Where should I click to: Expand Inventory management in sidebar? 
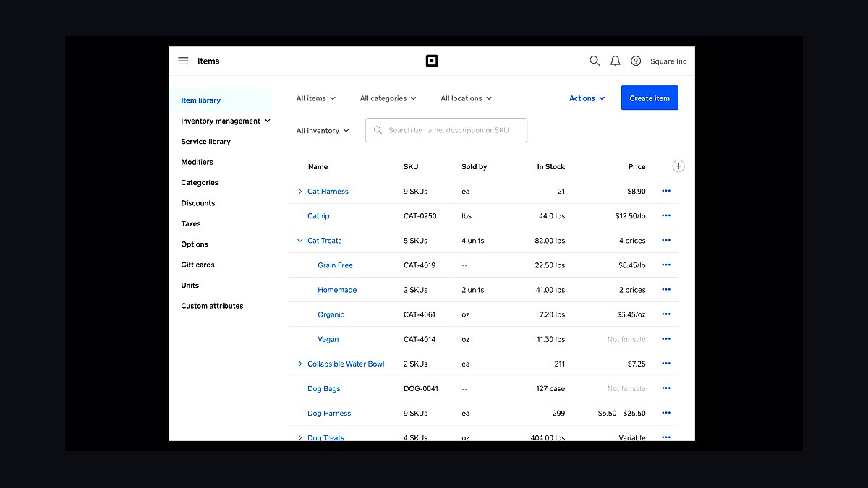click(226, 121)
